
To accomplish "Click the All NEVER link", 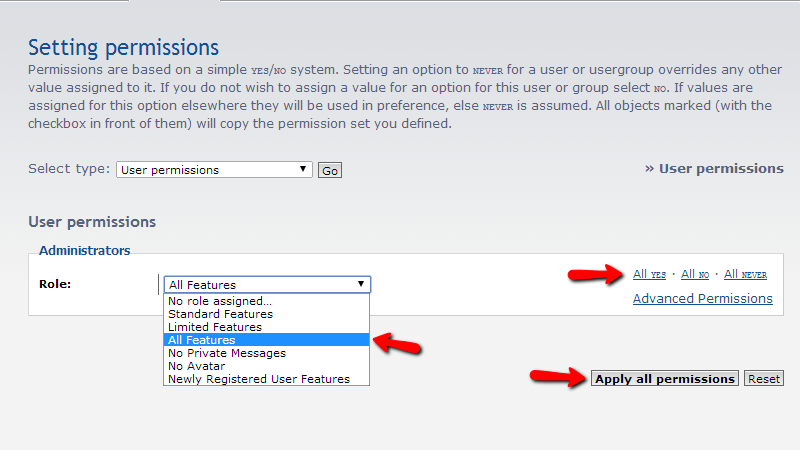I will [x=745, y=274].
